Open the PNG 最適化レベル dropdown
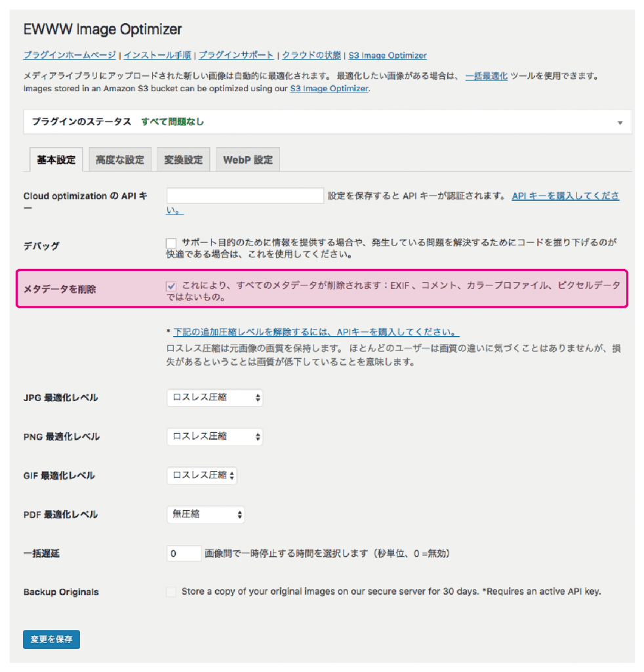The width and height of the screenshot is (644, 672). (214, 436)
